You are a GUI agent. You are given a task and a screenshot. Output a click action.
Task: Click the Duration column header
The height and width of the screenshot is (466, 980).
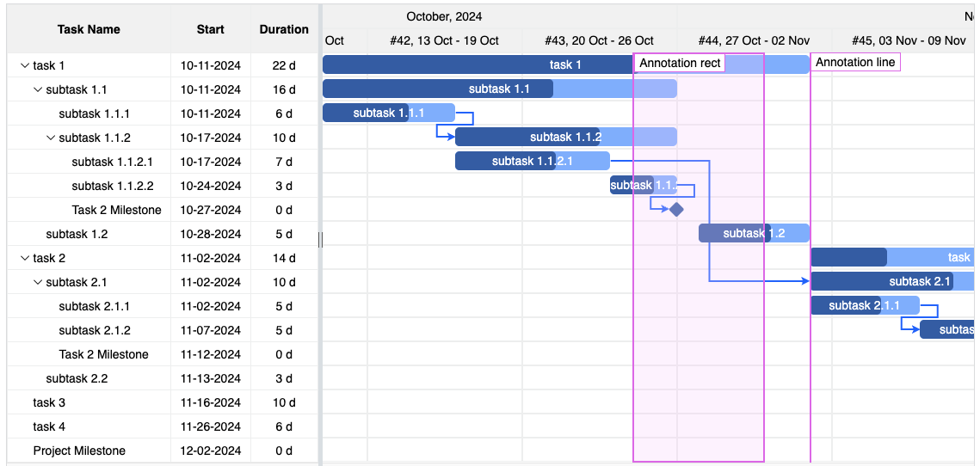click(x=284, y=29)
